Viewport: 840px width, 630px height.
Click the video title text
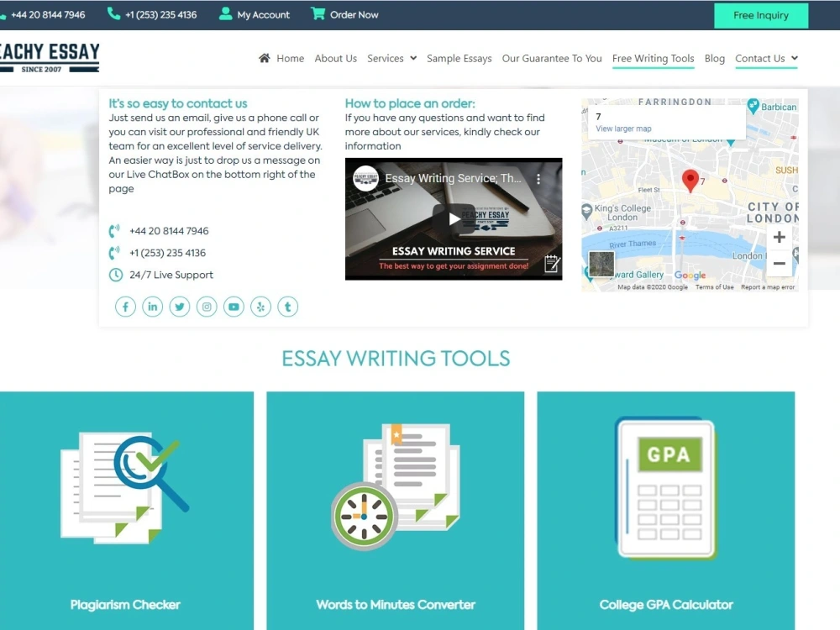[454, 178]
